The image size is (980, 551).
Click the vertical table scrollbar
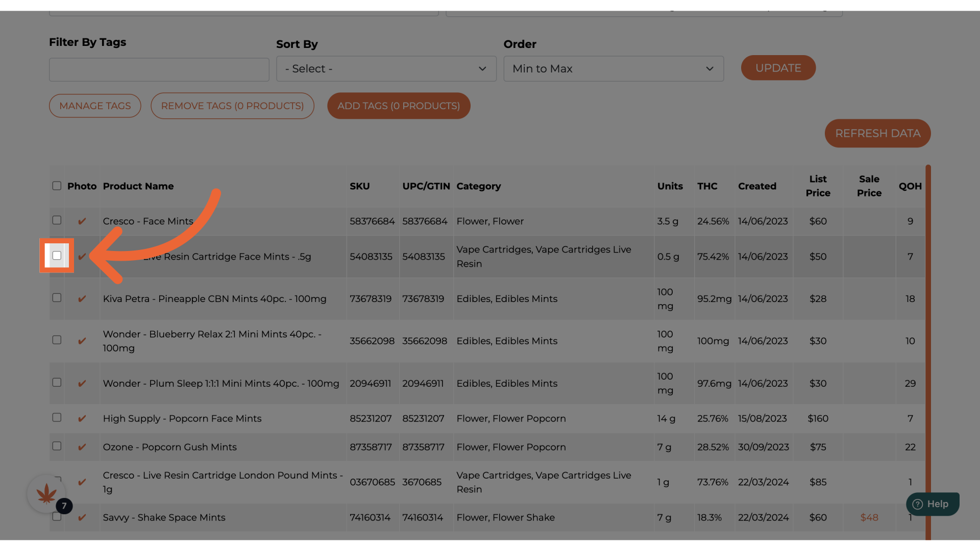coord(928,352)
